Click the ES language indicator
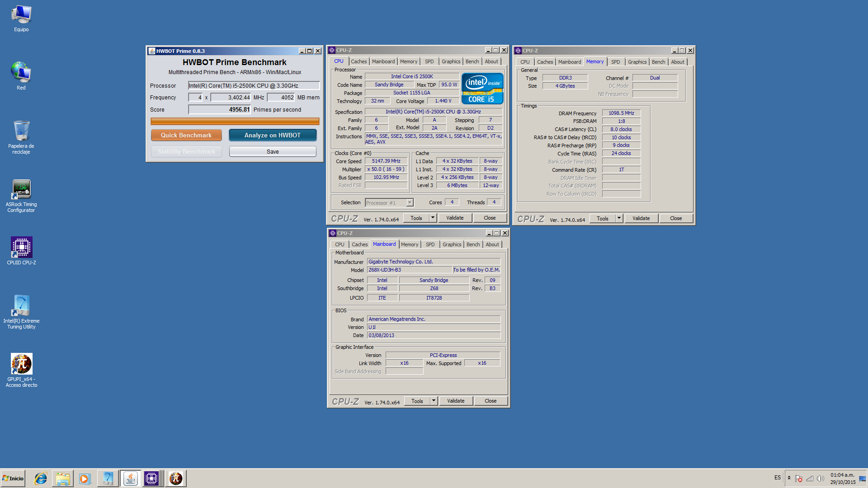 pyautogui.click(x=778, y=478)
